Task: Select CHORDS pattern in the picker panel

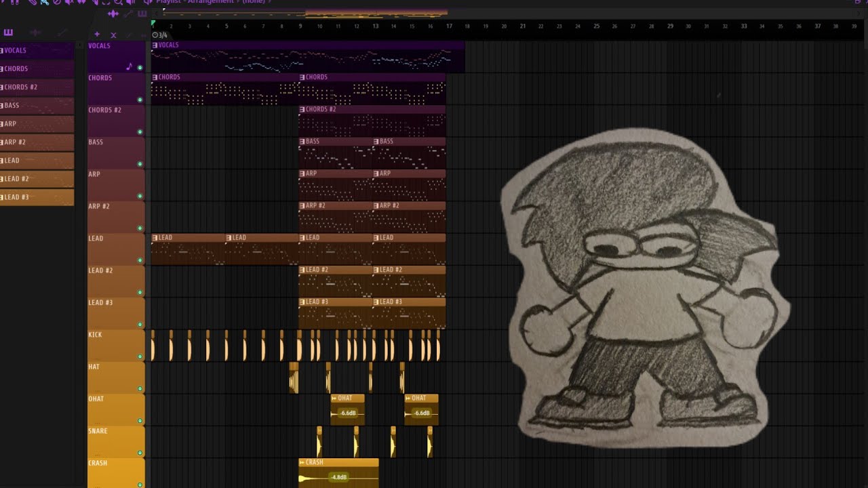Action: [x=37, y=68]
